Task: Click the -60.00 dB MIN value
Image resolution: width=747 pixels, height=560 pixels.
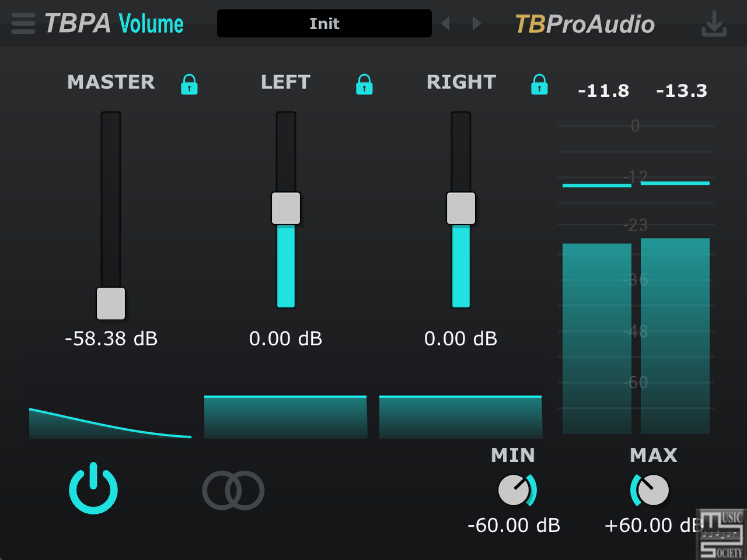Action: (x=514, y=525)
